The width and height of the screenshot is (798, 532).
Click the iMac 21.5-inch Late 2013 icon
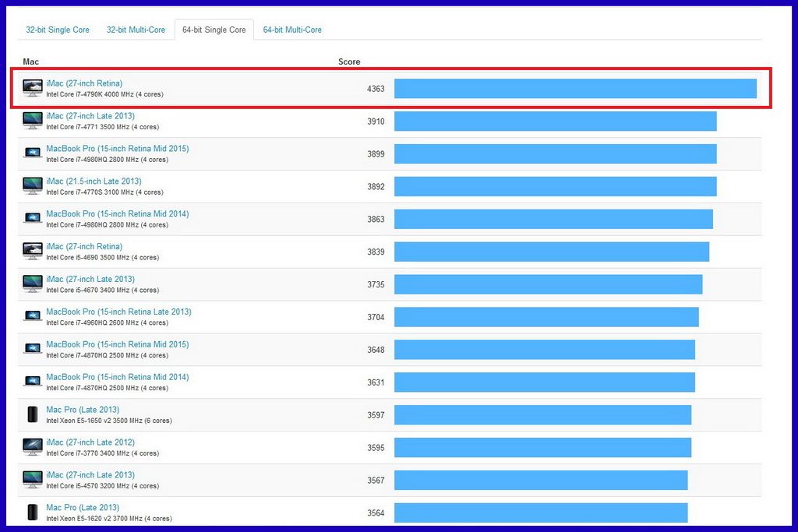(33, 186)
